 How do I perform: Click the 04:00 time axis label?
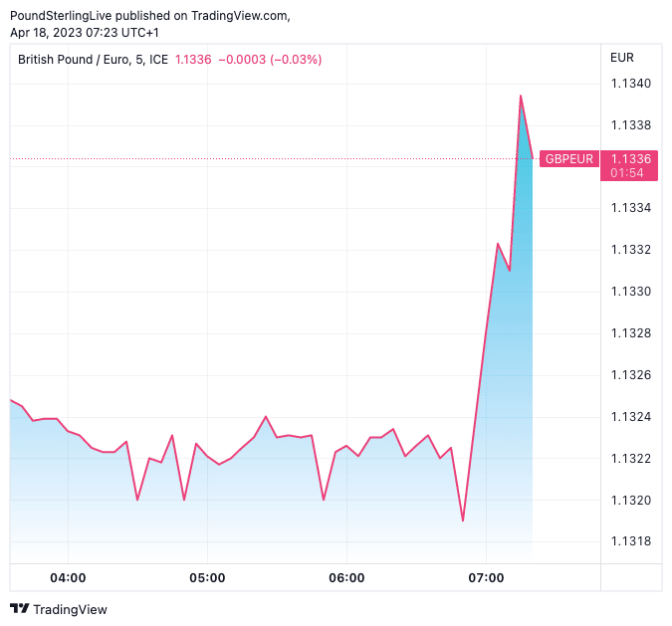coord(68,578)
